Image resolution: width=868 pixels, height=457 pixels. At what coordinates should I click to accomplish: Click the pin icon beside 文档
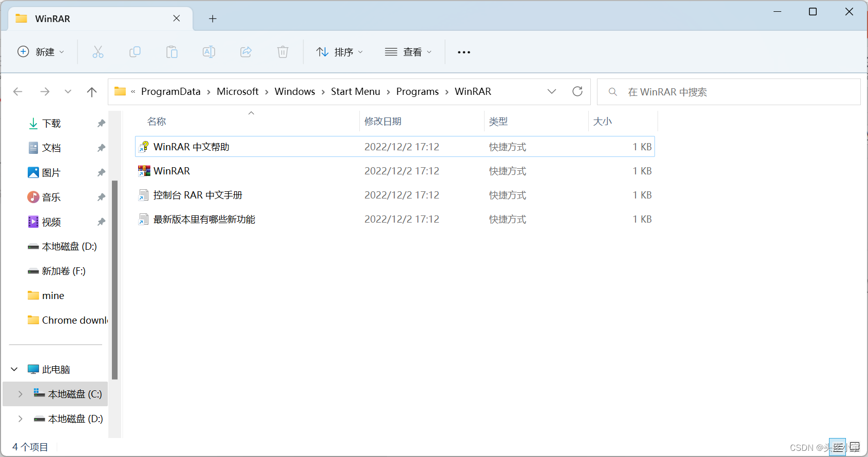pos(101,148)
